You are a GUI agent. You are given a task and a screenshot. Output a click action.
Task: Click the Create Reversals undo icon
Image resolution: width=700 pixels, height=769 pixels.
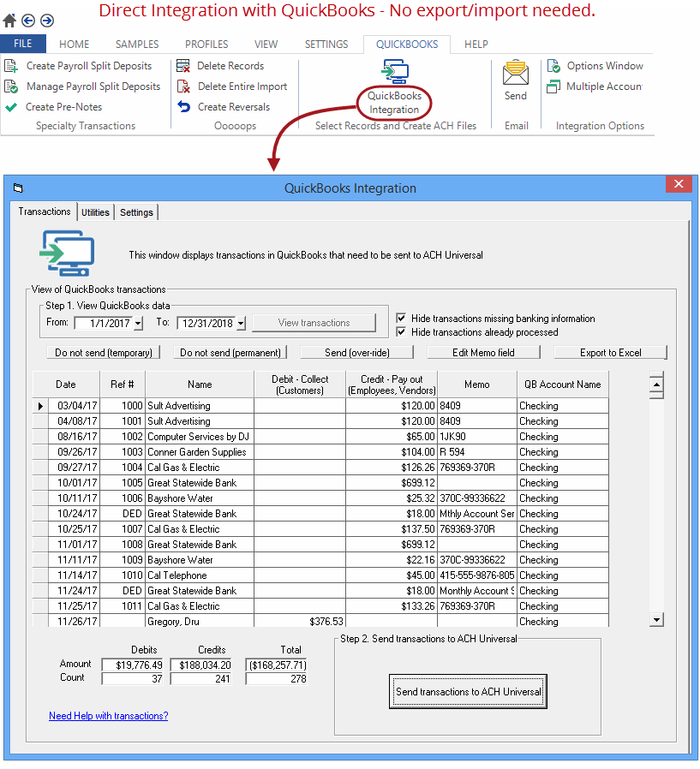183,106
